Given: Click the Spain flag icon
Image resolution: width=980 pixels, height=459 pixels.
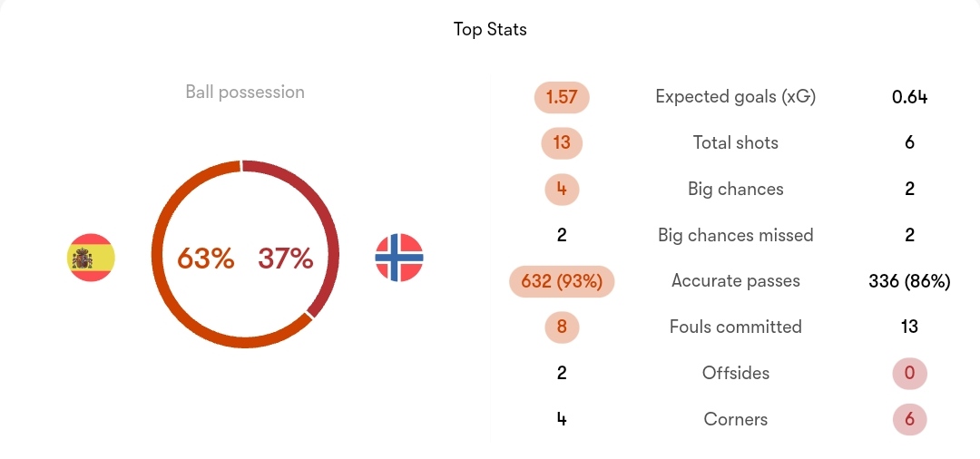Looking at the screenshot, I should coord(91,258).
